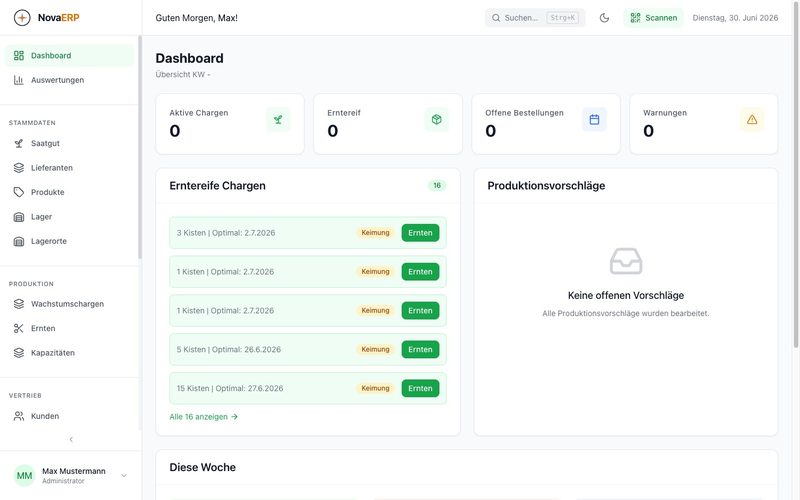800x500 pixels.
Task: Click the magnifier icon in search box
Action: click(x=496, y=18)
